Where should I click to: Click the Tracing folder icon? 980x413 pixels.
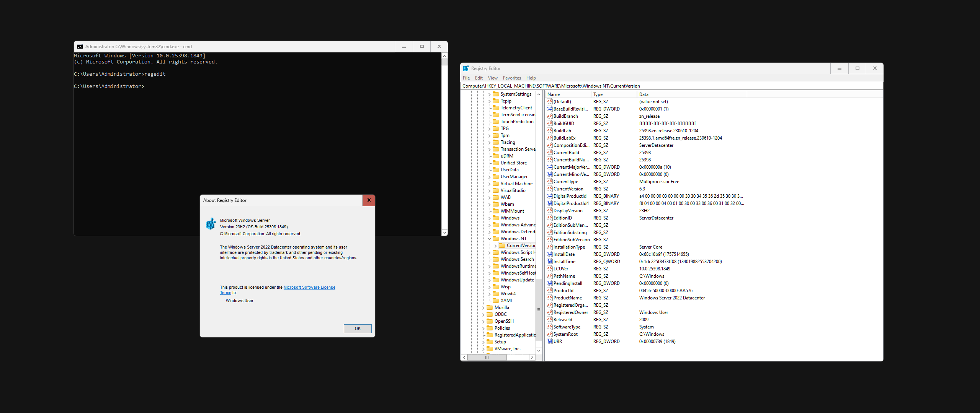point(496,142)
